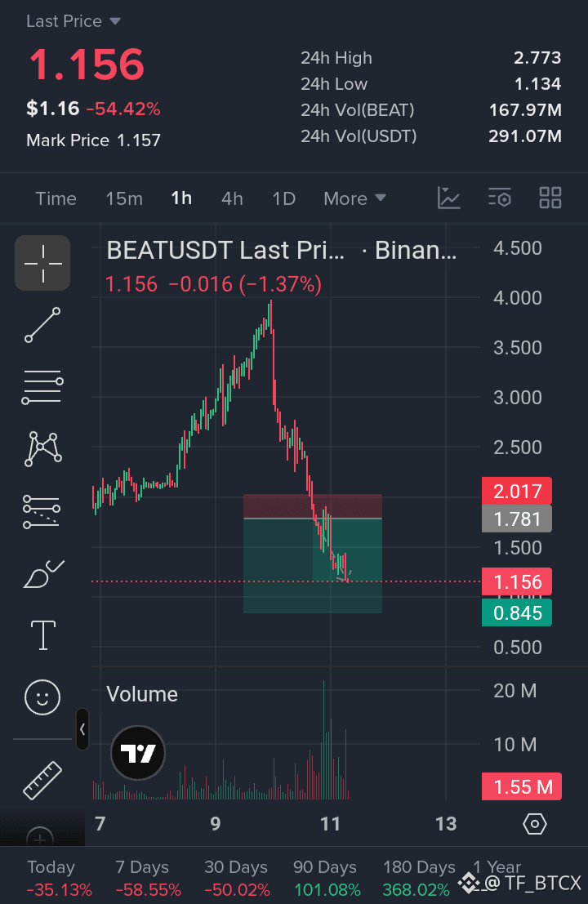Open the Last Price dropdown

tap(73, 21)
